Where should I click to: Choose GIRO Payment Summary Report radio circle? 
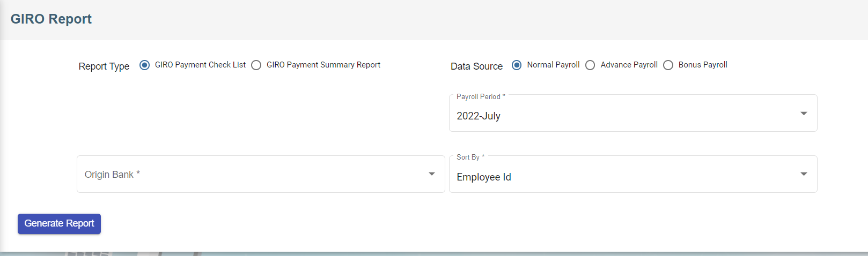pos(256,65)
